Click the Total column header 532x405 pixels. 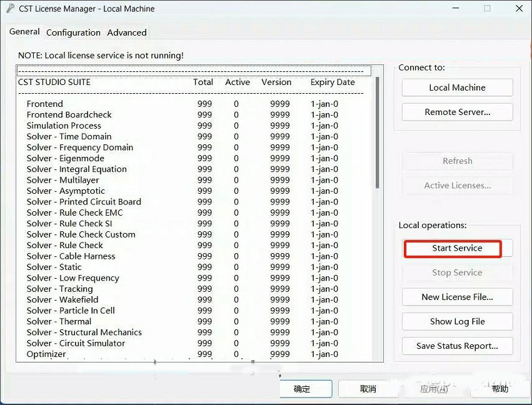click(203, 82)
